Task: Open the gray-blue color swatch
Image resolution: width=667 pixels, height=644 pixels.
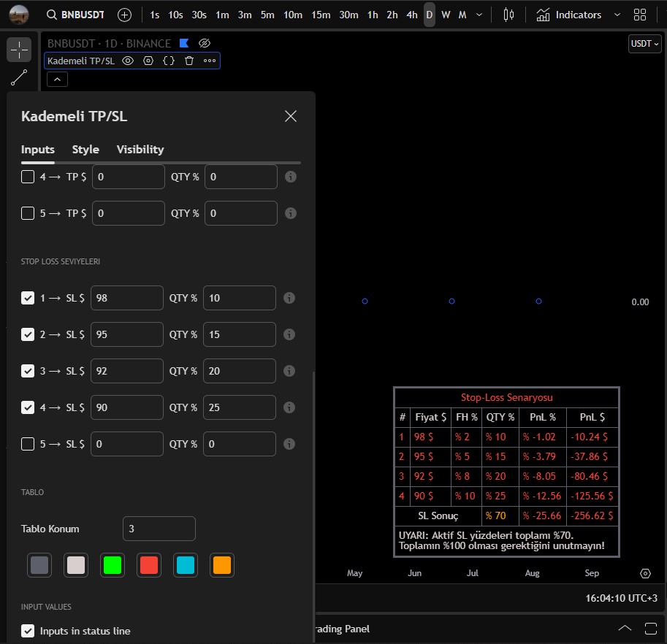Action: pyautogui.click(x=39, y=565)
